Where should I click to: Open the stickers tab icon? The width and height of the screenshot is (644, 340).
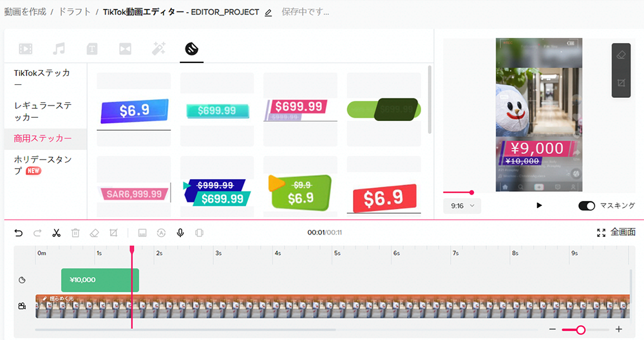pos(191,49)
